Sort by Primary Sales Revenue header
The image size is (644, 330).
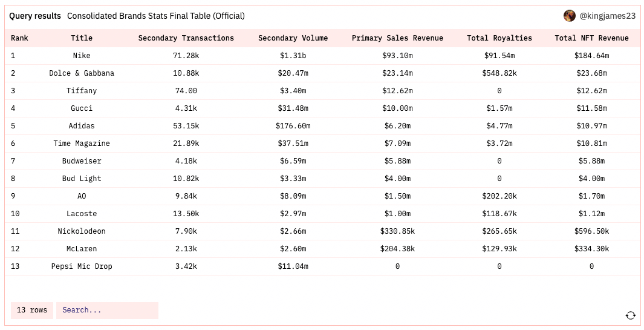pyautogui.click(x=397, y=38)
